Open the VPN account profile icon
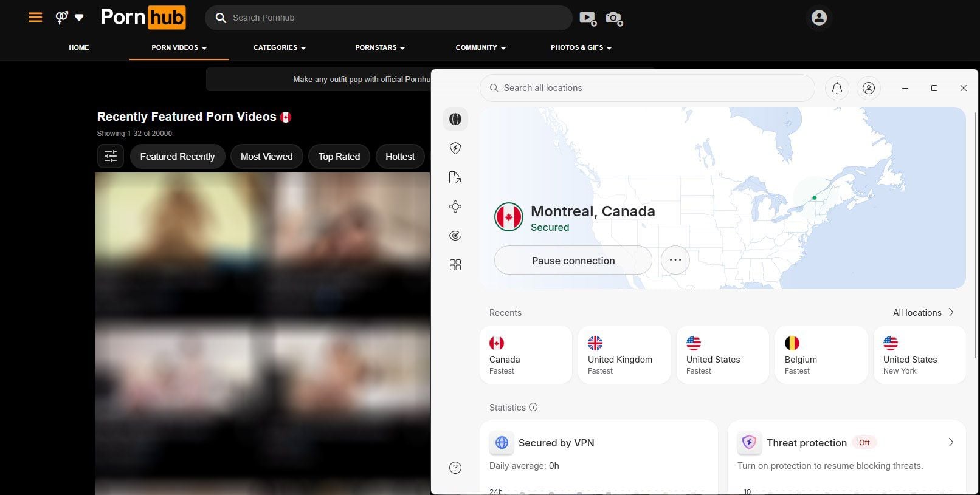980x495 pixels. [x=869, y=88]
